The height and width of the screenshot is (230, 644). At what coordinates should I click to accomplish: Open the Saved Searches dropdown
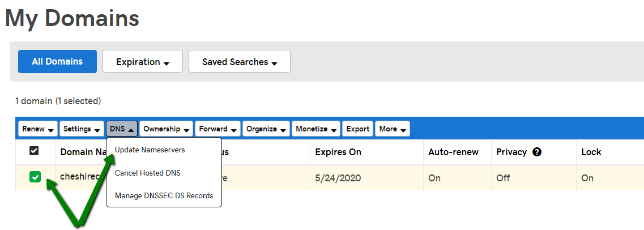(240, 62)
